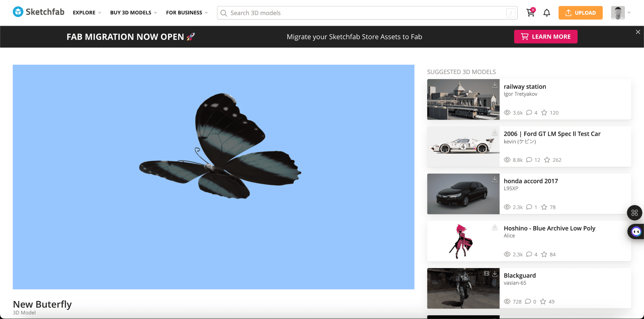This screenshot has width=644, height=319.
Task: Click the Learn More button
Action: click(546, 37)
